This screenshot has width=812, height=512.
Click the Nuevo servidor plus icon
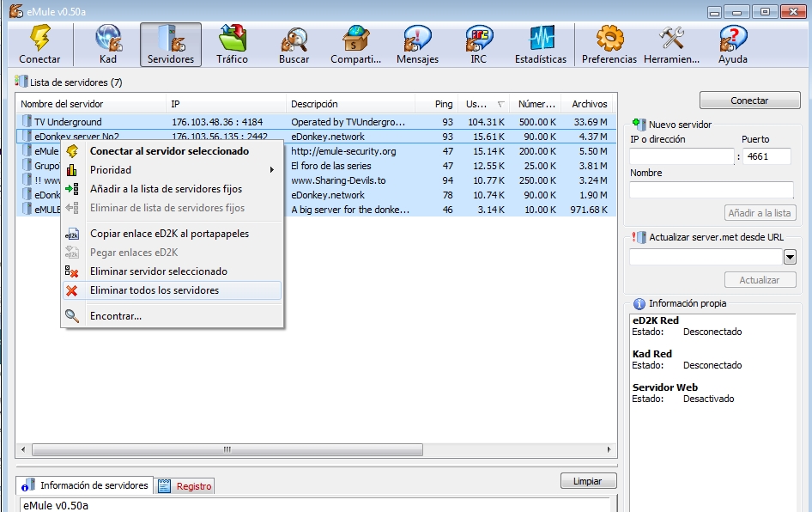(x=639, y=125)
